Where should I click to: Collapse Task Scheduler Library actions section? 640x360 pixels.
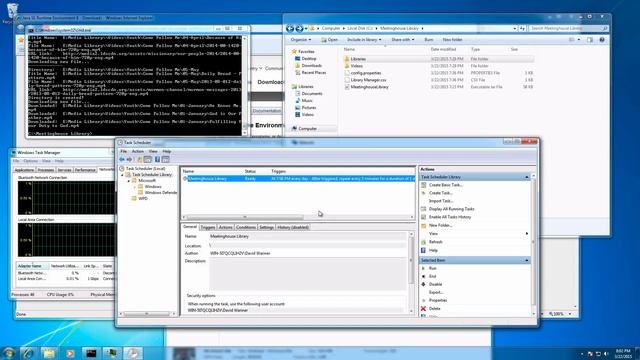click(527, 177)
